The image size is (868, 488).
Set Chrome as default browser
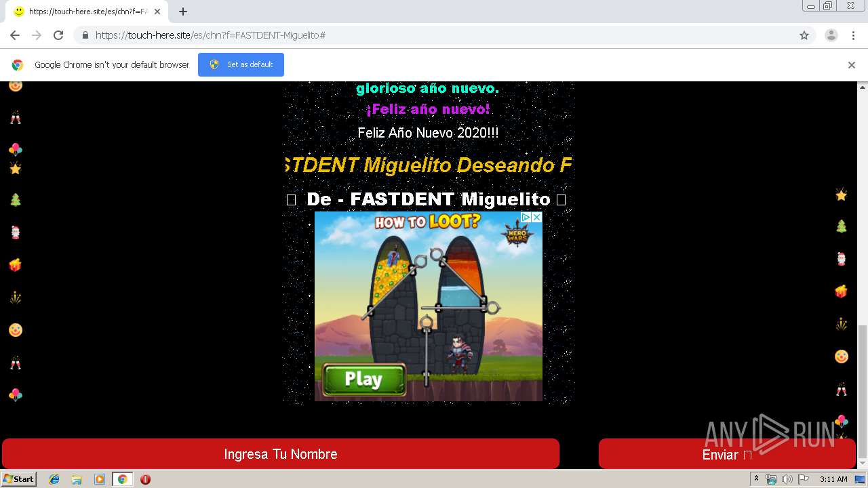point(241,64)
